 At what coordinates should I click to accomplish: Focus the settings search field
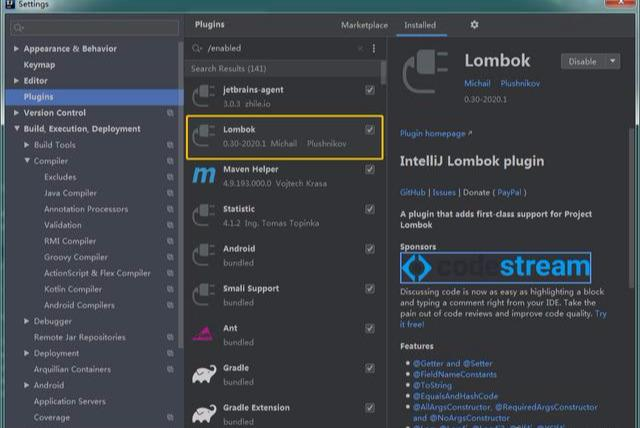tap(95, 28)
